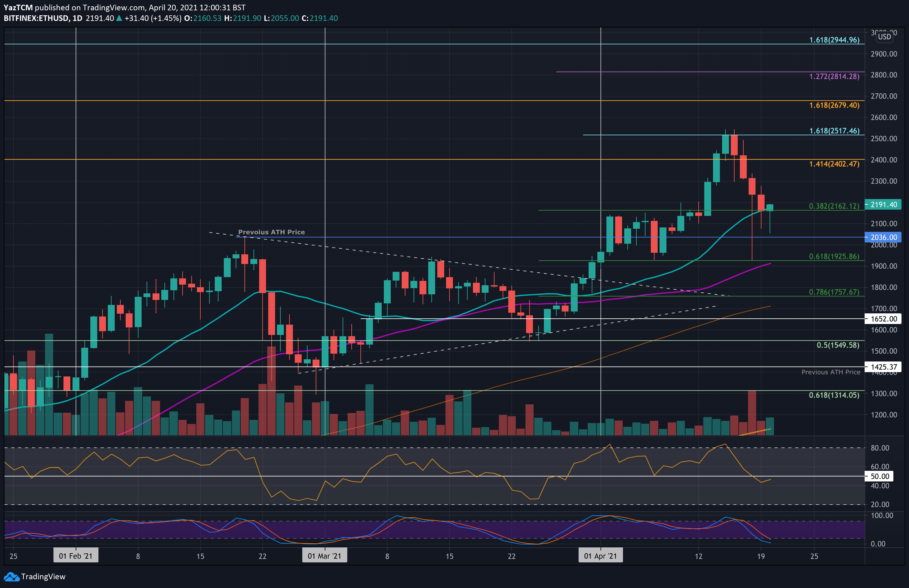Select the 0.5(1549.58) retracement label
The image size is (909, 588).
point(838,345)
